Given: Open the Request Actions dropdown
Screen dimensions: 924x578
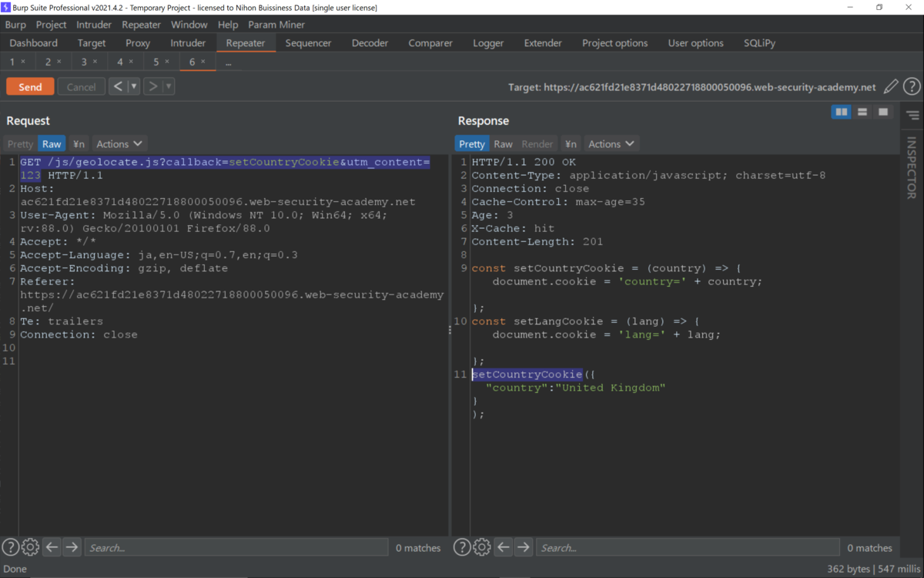Looking at the screenshot, I should coord(119,144).
